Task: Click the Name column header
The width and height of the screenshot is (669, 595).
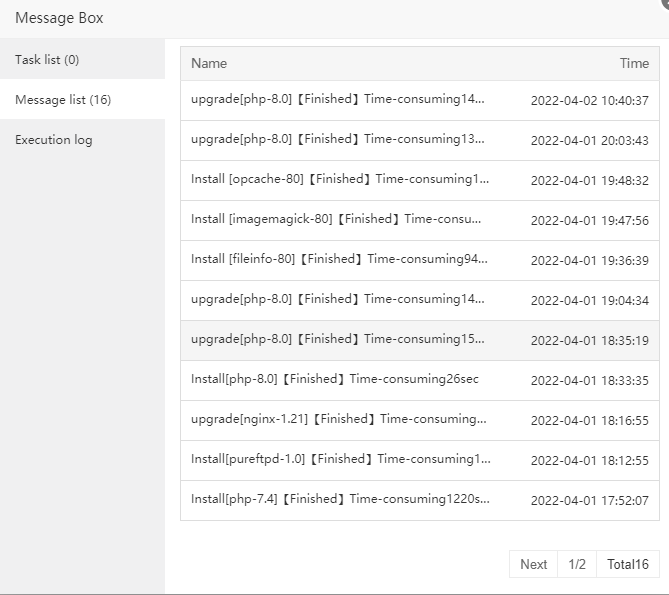Action: click(209, 63)
